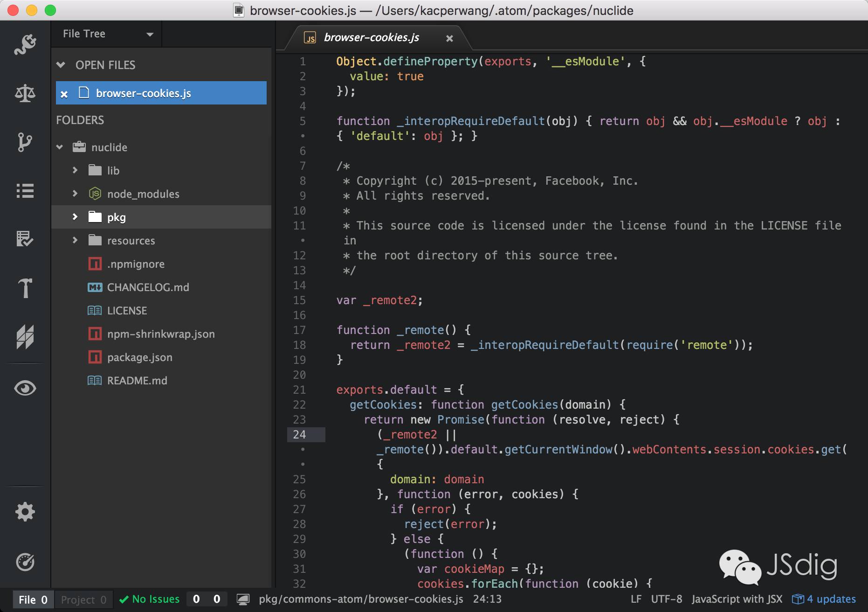
Task: Click cursor position 24:13 in status bar
Action: point(487,599)
